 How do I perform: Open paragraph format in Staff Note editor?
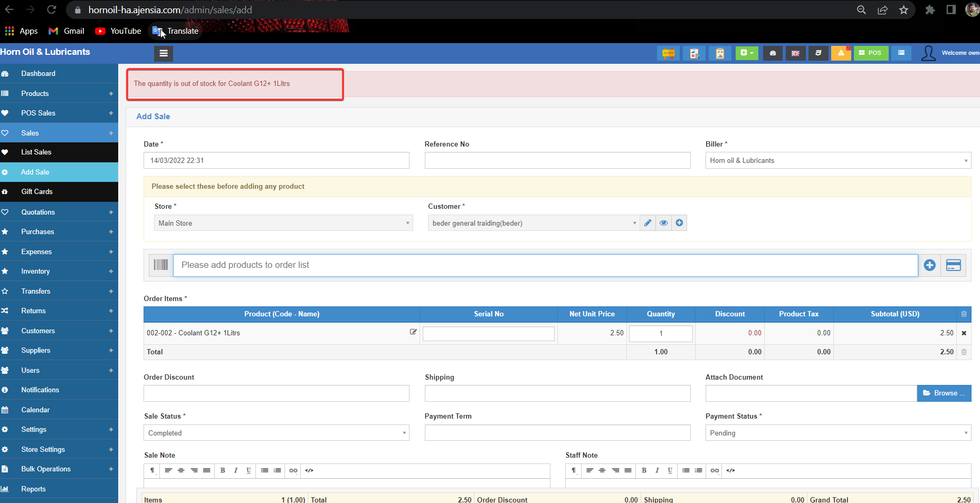574,470
